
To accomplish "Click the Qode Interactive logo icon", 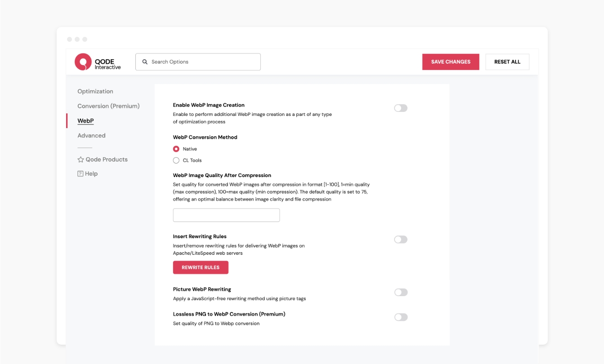I will click(83, 62).
